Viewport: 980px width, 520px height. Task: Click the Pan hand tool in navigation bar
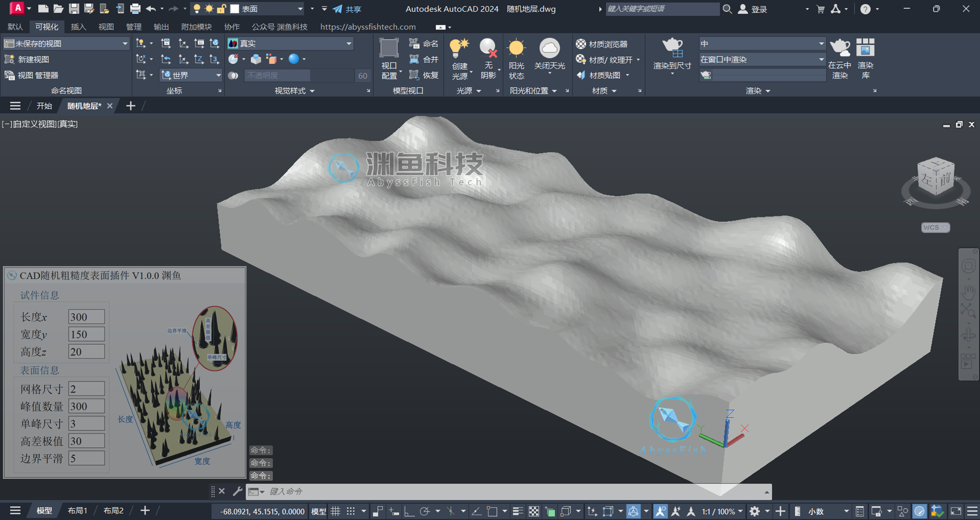tap(968, 293)
